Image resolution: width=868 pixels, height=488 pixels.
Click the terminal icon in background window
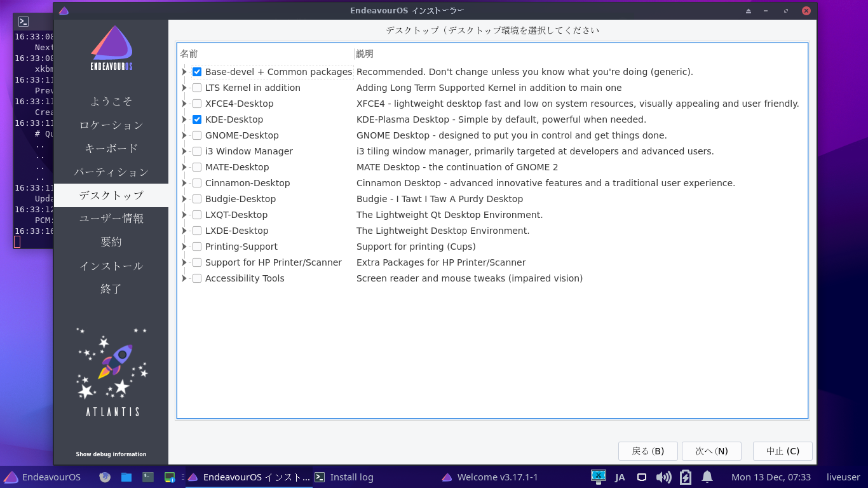tap(24, 22)
